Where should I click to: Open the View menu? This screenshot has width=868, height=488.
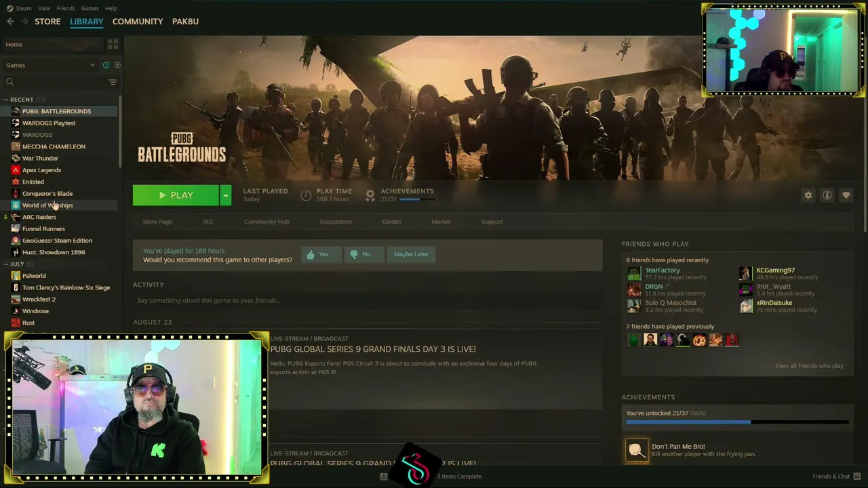click(x=44, y=8)
